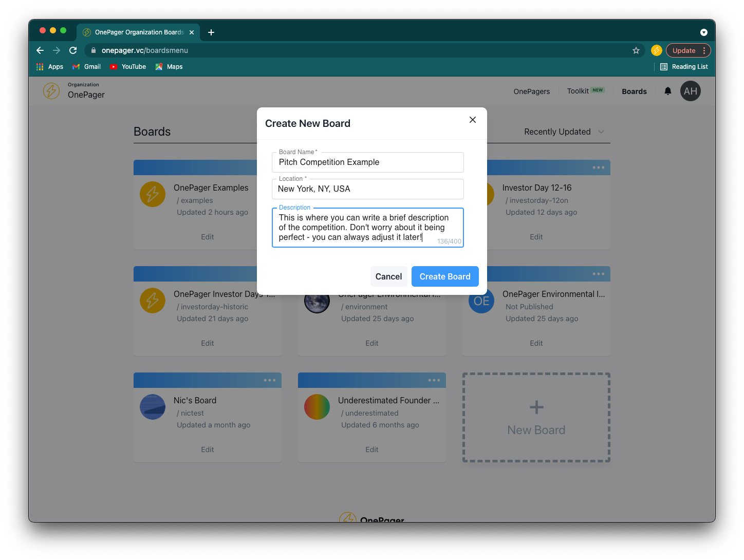The height and width of the screenshot is (560, 744).
Task: Open options menu for OnePager Environmental Not Published
Action: (x=598, y=274)
